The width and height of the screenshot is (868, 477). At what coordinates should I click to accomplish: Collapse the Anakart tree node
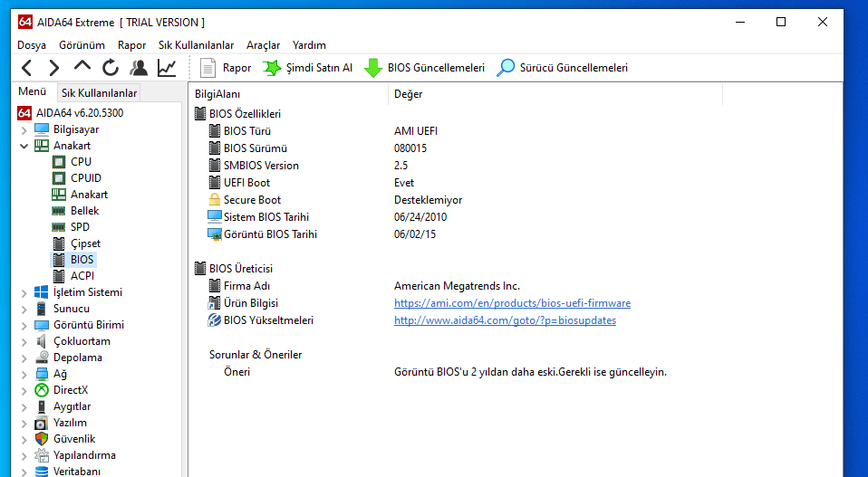pyautogui.click(x=24, y=146)
